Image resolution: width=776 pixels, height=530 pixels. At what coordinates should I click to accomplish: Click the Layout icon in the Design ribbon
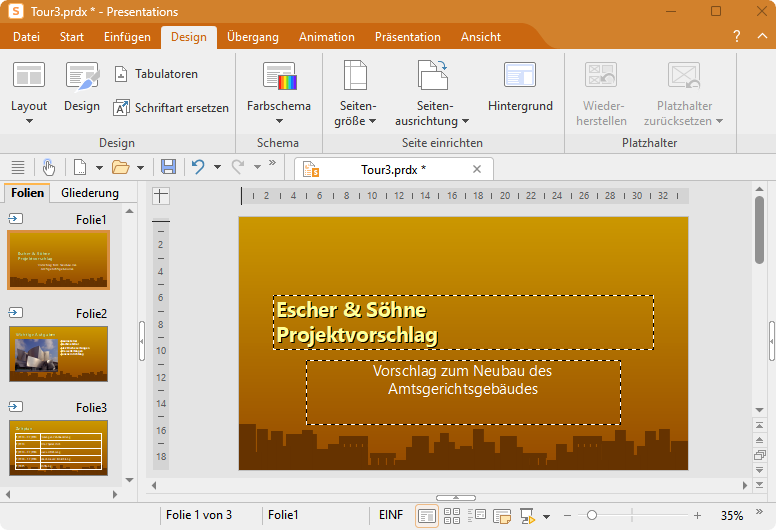tap(29, 76)
